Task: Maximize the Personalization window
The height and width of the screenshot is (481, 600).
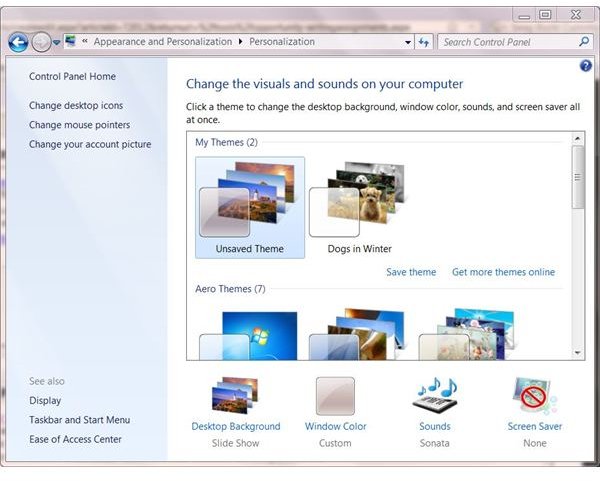Action: point(545,15)
